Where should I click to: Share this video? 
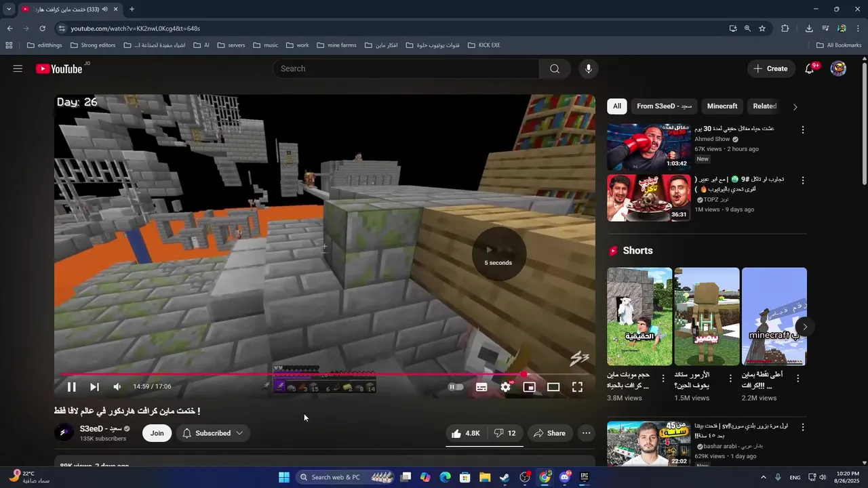[550, 433]
